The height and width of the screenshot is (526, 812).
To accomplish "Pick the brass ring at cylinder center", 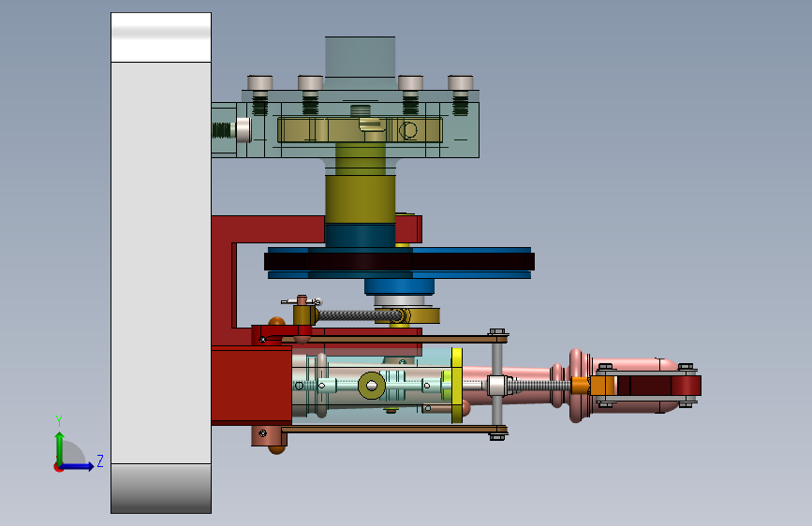I will (371, 386).
